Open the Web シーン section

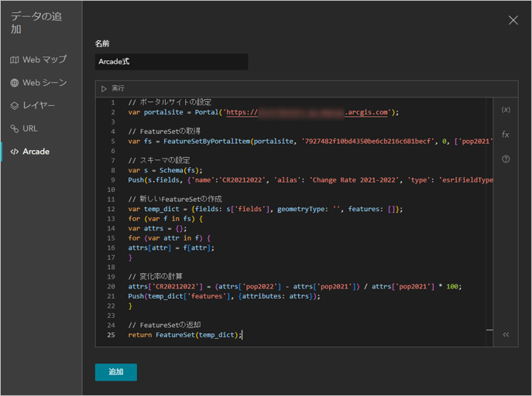coord(39,83)
